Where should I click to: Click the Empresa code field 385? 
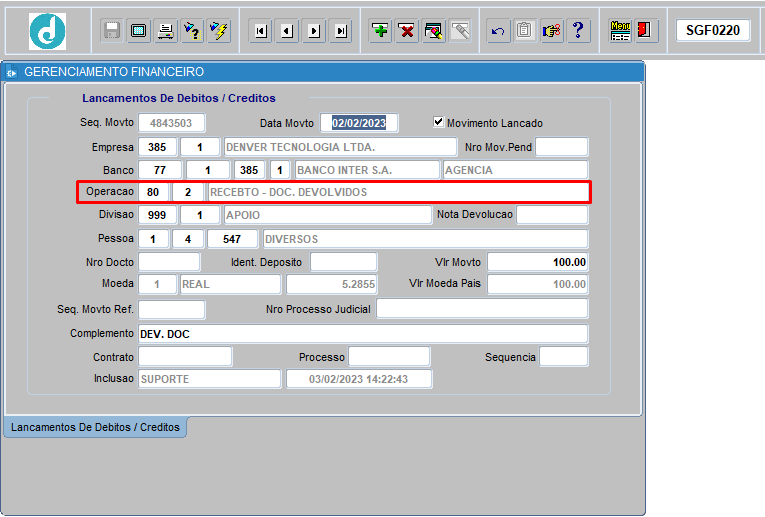[x=158, y=147]
